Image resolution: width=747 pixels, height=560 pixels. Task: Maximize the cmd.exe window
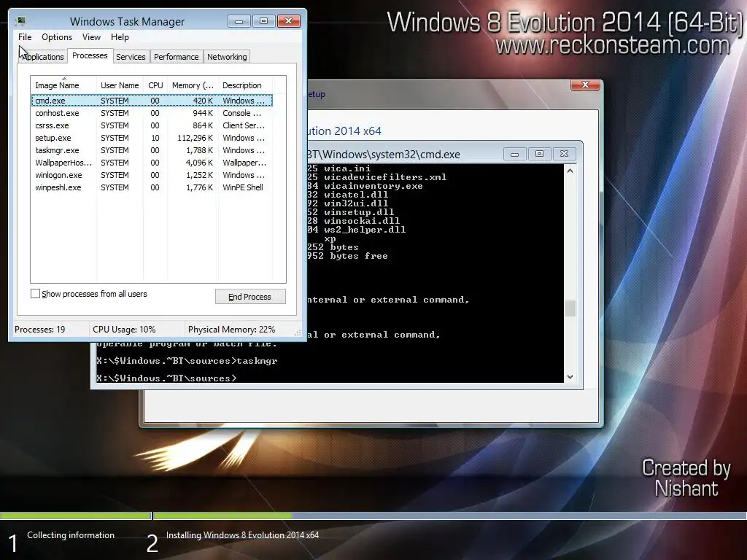[539, 154]
